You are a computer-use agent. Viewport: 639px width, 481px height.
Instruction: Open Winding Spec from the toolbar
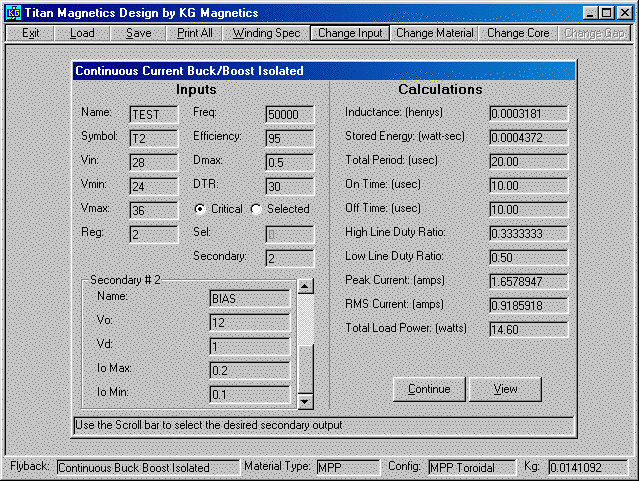tap(266, 33)
